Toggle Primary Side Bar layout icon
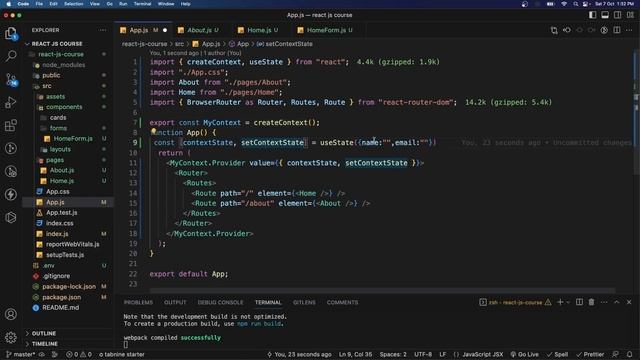The width and height of the screenshot is (640, 360). click(x=592, y=15)
